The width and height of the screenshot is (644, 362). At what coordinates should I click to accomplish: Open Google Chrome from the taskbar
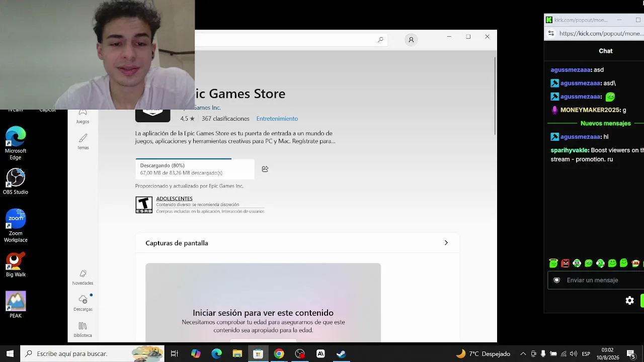[x=279, y=354]
